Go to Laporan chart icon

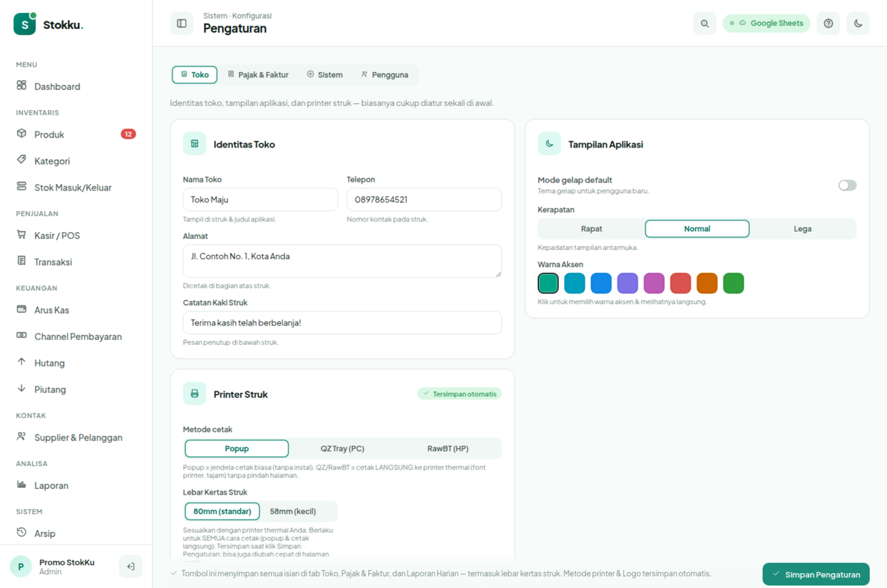tap(21, 485)
